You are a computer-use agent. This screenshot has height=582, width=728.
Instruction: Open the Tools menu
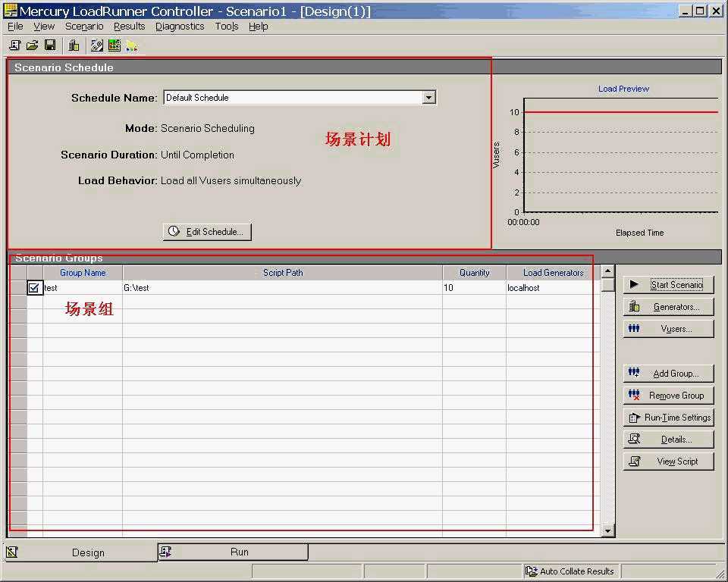(x=227, y=27)
